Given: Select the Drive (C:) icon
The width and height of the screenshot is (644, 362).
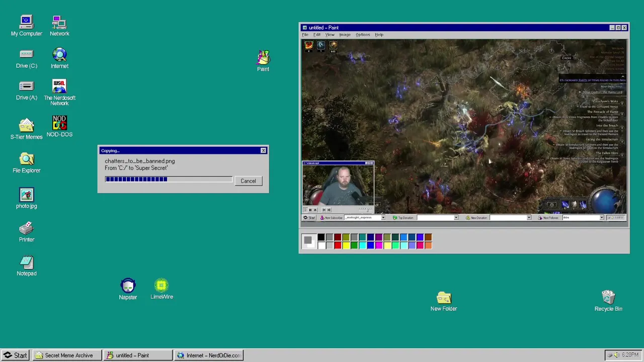Looking at the screenshot, I should tap(26, 59).
